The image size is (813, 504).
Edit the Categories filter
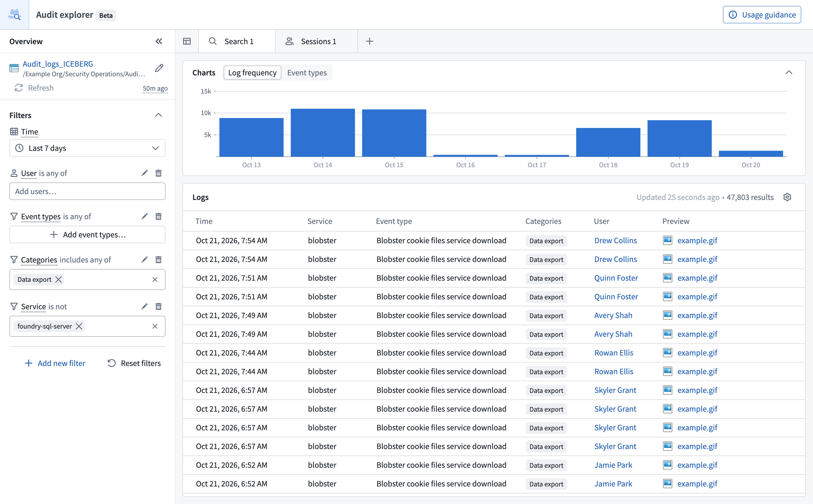tap(144, 260)
